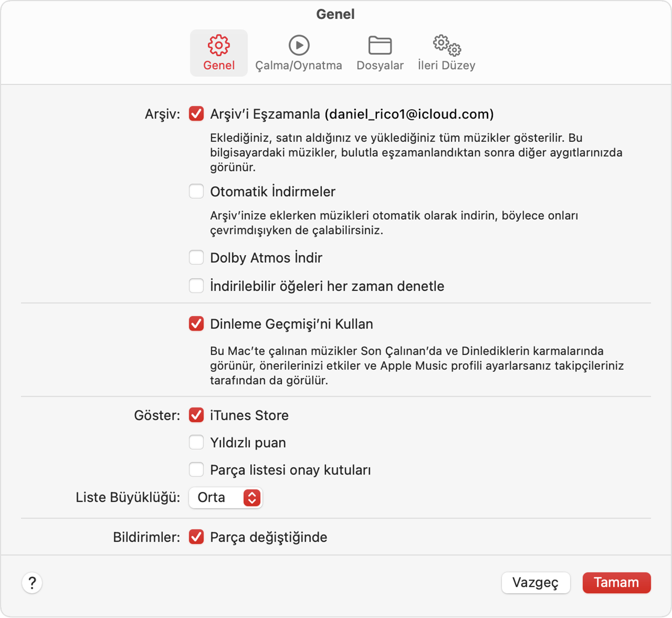Click the Arşiv: label
The image size is (672, 618).
[x=162, y=114]
